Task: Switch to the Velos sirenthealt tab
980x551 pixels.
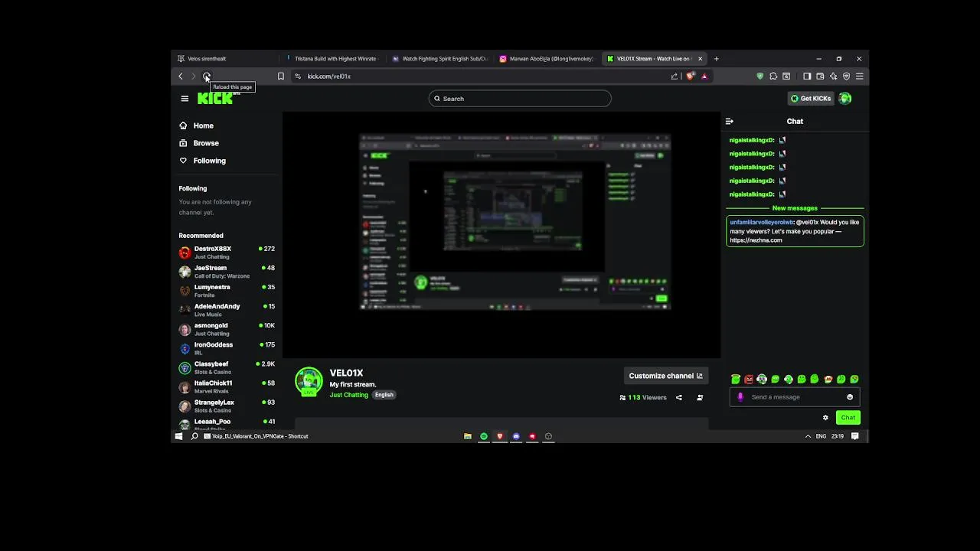Action: pos(226,58)
